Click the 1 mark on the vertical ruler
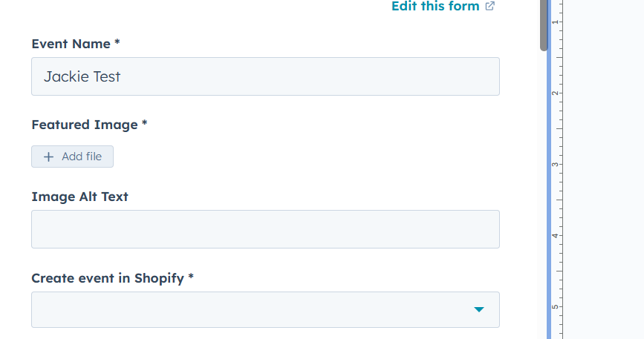This screenshot has width=644, height=339. click(554, 22)
